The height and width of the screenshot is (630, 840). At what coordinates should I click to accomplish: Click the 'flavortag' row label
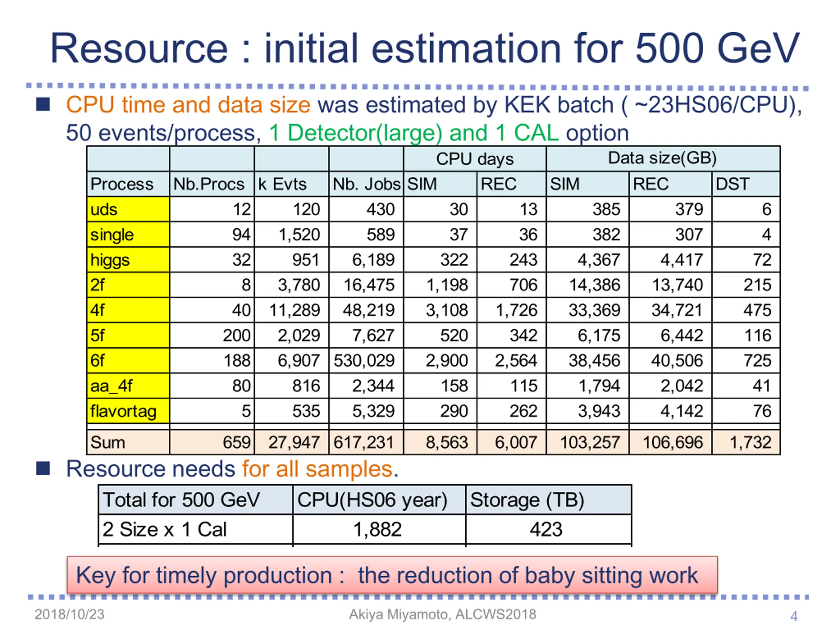128,411
